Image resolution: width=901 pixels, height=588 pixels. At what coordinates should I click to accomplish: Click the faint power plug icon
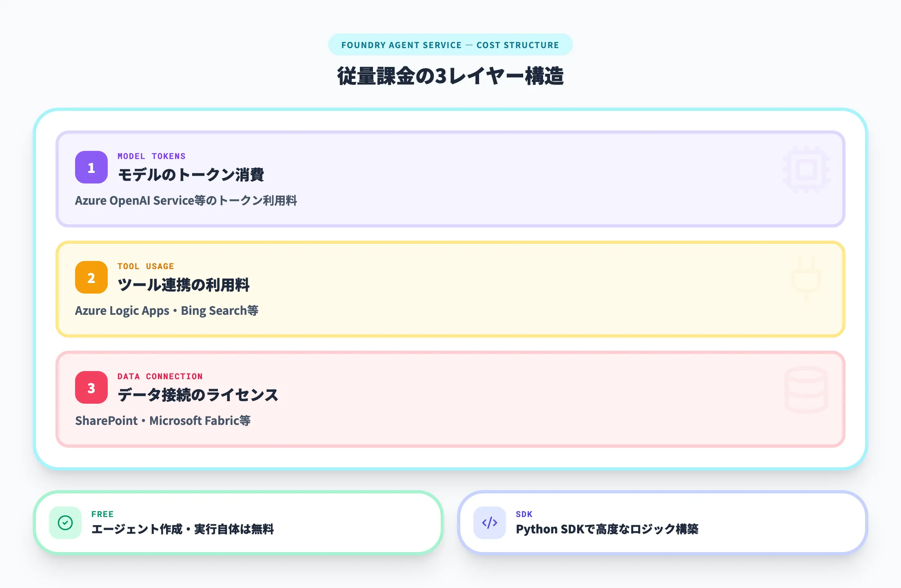pyautogui.click(x=806, y=279)
